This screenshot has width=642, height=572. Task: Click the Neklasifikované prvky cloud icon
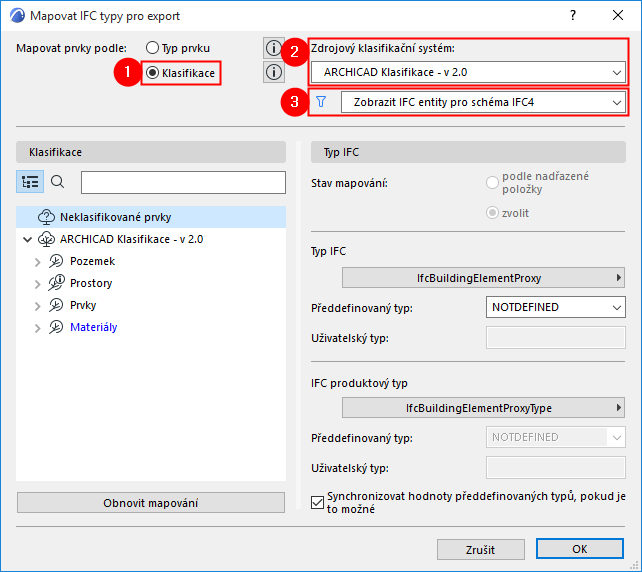point(47,217)
